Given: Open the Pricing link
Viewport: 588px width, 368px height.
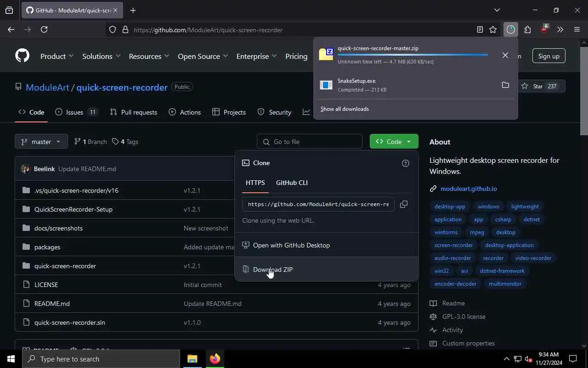Looking at the screenshot, I should click(x=296, y=56).
